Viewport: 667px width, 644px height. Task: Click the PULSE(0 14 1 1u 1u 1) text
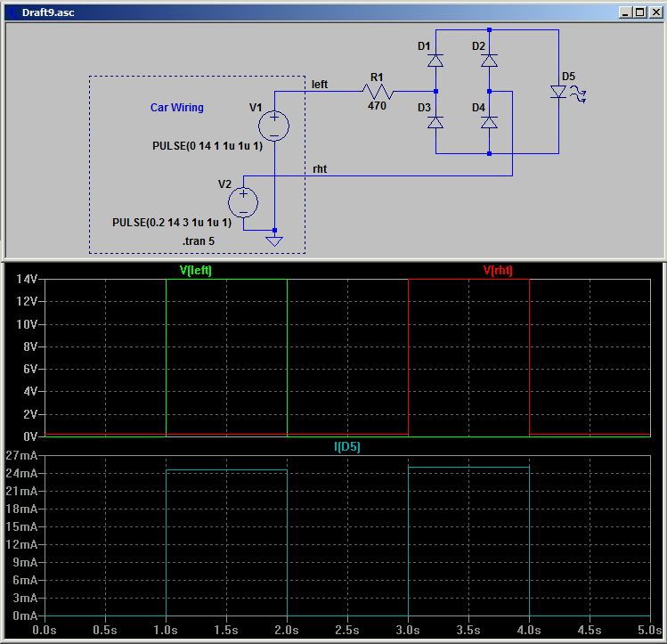coord(207,146)
